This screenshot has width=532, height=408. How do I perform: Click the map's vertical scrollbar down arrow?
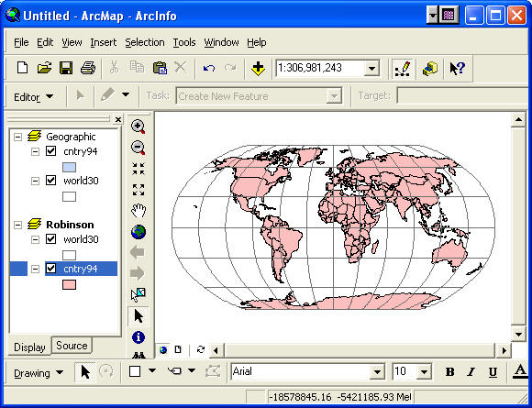pos(518,335)
